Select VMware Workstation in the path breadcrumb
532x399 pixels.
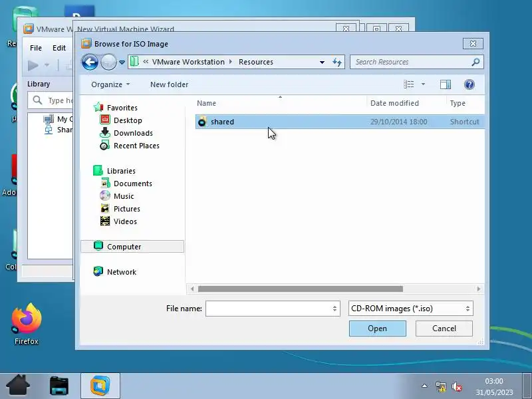tap(188, 62)
